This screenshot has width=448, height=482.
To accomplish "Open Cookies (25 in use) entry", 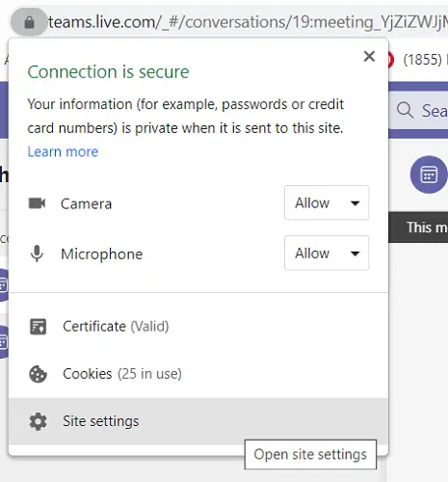I will coord(198,374).
